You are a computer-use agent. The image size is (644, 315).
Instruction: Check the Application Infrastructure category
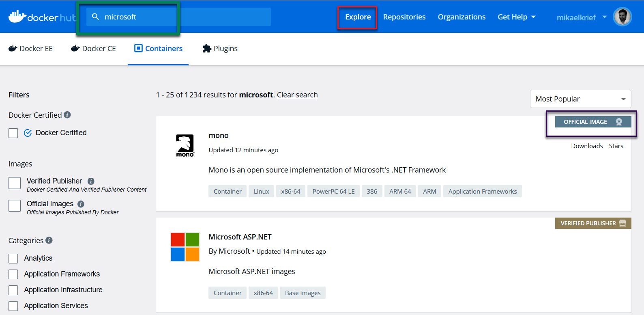pos(13,290)
